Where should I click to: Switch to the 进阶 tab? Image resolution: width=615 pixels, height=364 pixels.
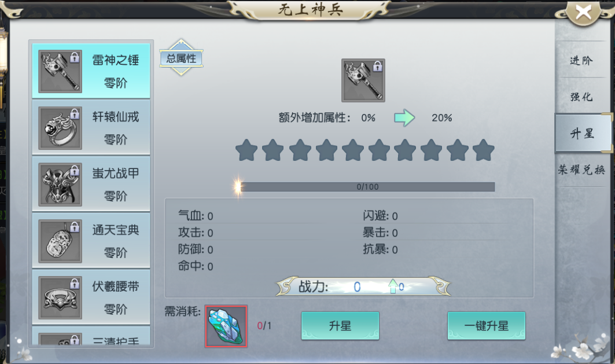(x=581, y=60)
